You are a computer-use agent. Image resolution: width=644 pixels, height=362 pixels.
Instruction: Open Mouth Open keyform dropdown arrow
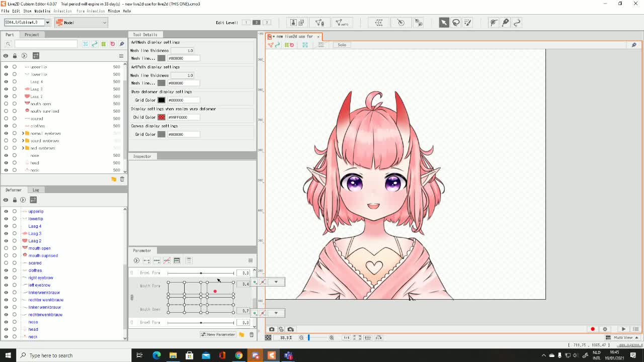pos(276,313)
